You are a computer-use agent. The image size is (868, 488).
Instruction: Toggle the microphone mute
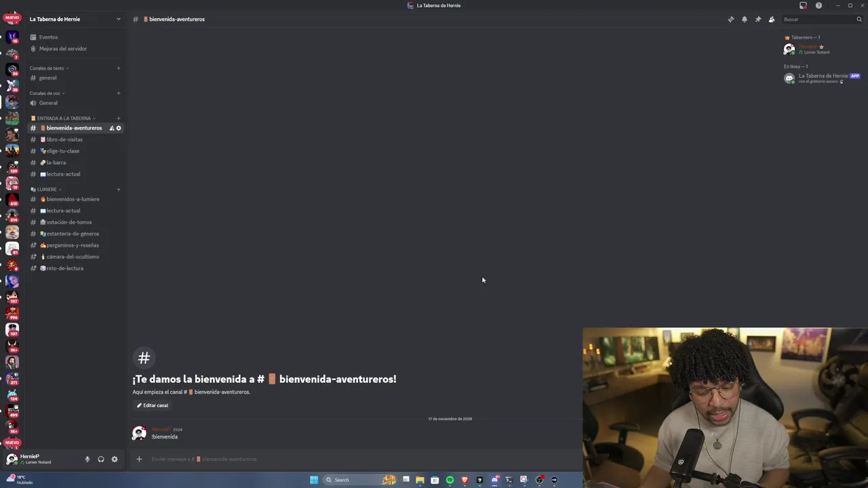(87, 459)
